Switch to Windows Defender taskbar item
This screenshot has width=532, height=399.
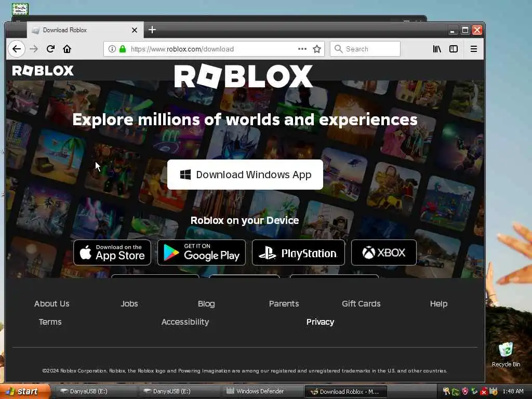pos(261,391)
